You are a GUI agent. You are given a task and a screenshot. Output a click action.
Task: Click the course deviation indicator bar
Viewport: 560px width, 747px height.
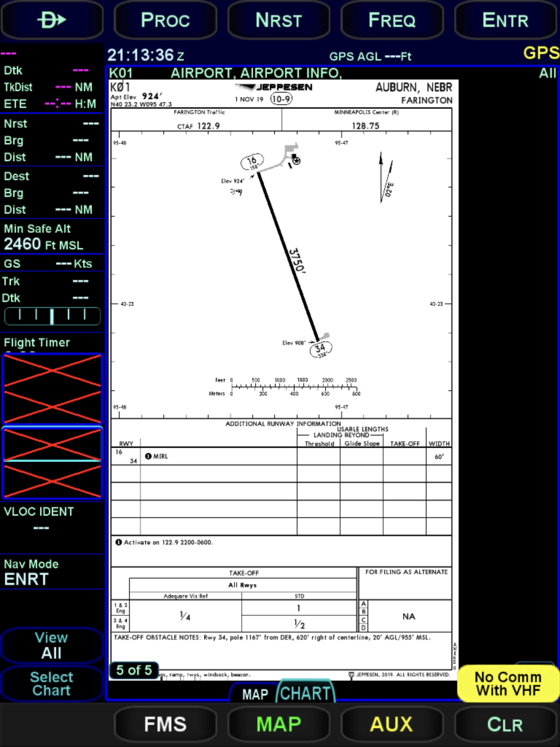click(52, 316)
